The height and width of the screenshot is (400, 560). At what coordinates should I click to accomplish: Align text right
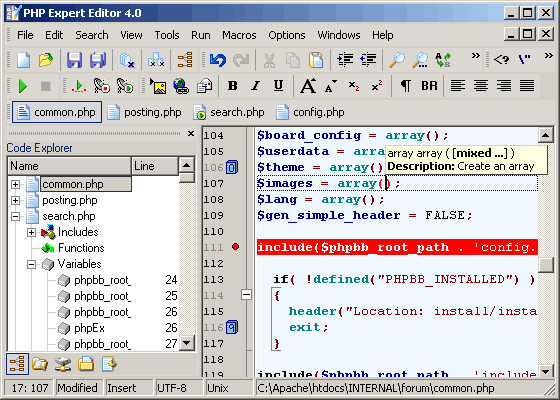[504, 86]
